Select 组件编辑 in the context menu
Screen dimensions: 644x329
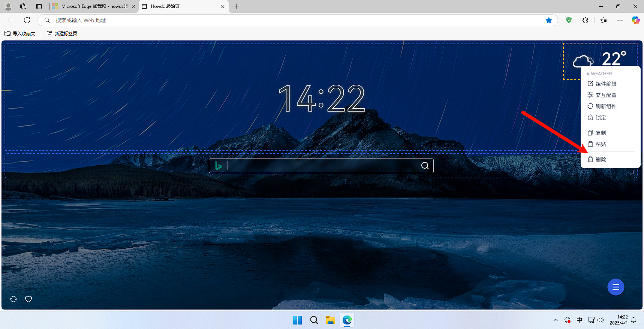click(x=610, y=84)
